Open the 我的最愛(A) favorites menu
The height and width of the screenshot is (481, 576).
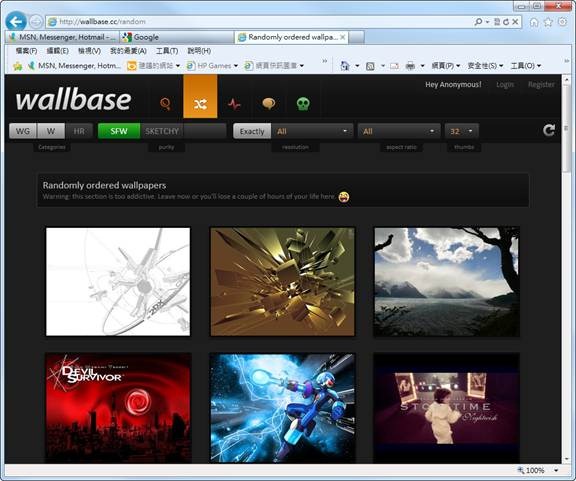[128, 51]
